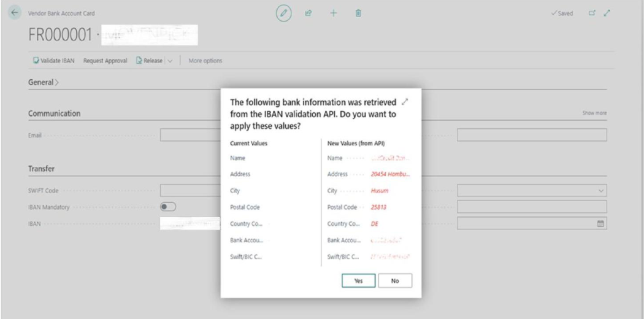
Task: Click Yes to apply values
Action: click(359, 281)
